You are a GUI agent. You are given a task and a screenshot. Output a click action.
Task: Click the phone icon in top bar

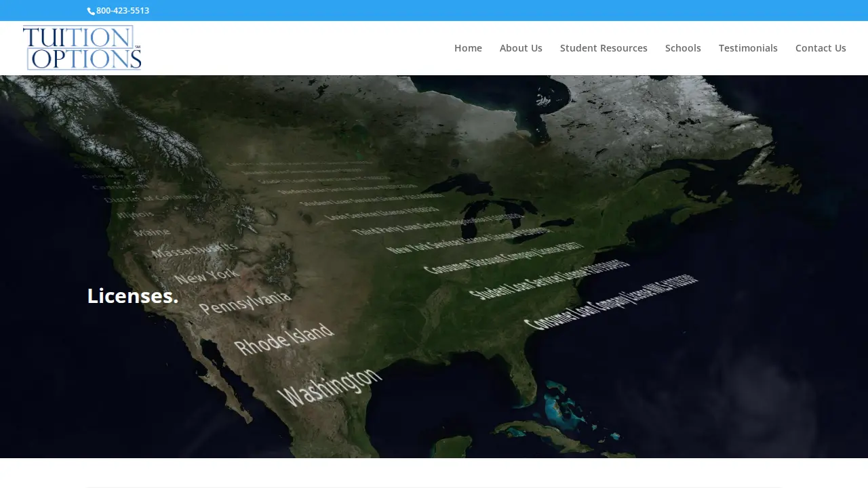[x=91, y=11]
